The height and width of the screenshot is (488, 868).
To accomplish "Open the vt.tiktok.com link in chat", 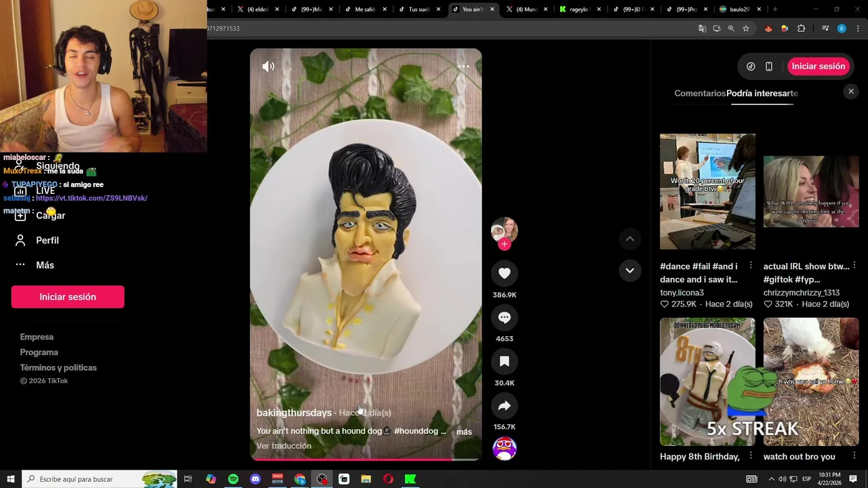I will [92, 198].
